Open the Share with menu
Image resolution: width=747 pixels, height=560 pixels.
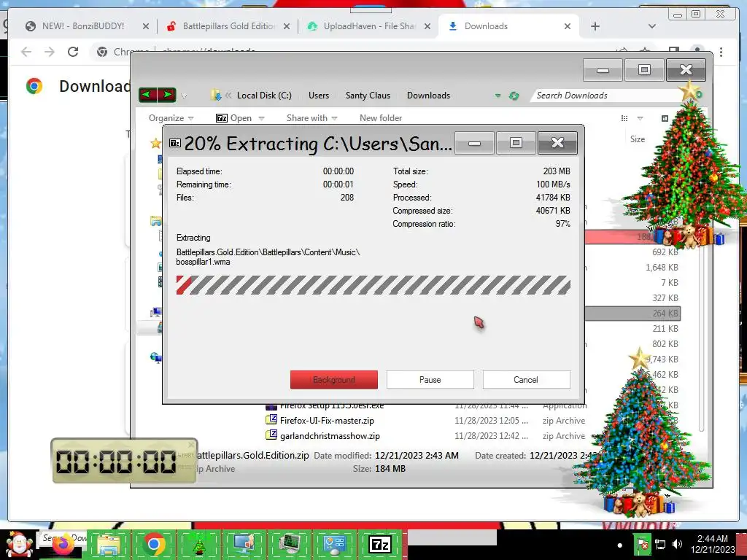pos(311,118)
